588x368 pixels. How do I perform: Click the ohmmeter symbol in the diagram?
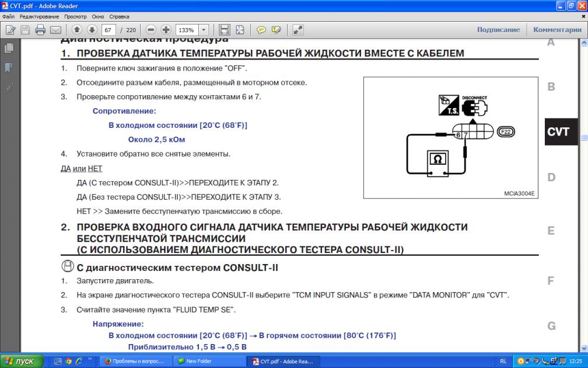tap(437, 164)
